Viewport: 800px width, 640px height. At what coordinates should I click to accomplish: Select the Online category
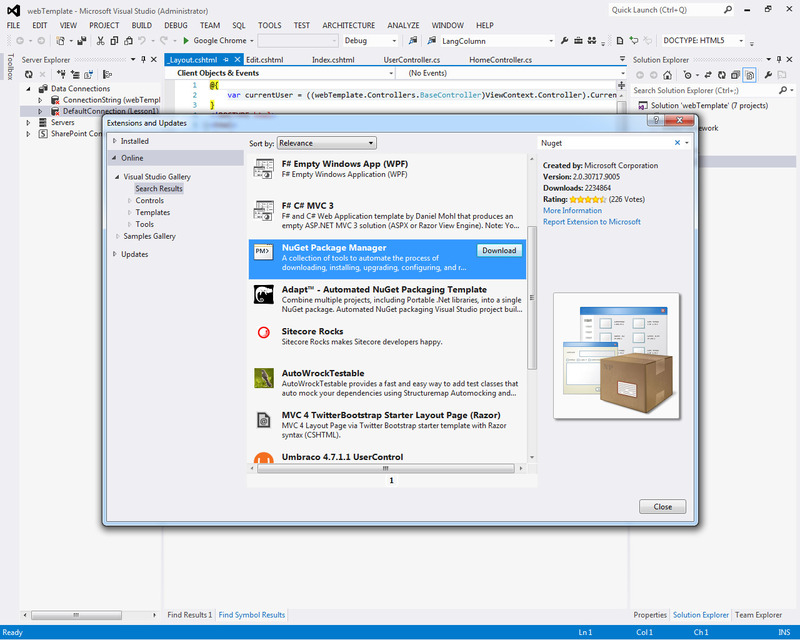(x=177, y=158)
